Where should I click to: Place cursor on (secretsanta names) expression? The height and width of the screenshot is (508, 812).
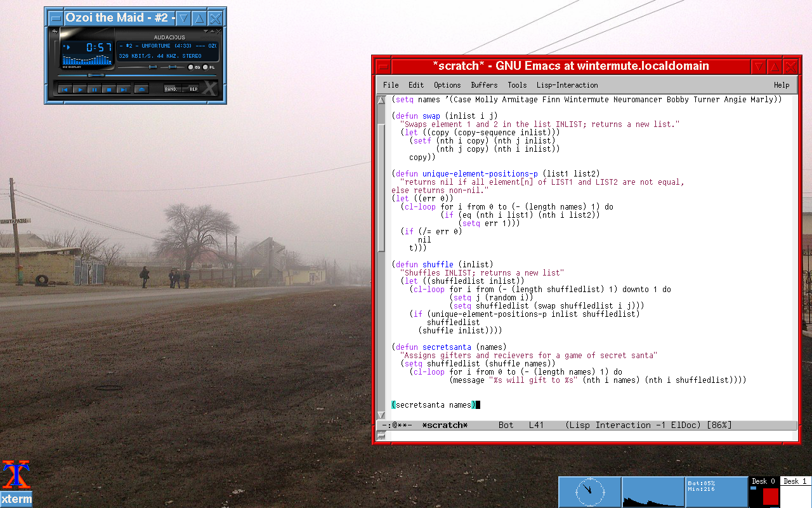[433, 404]
